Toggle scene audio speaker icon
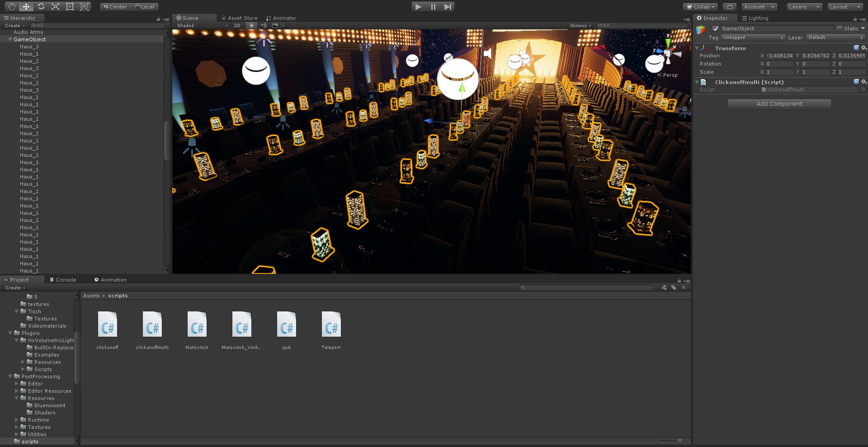Viewport: 868px width, 447px height. [x=263, y=25]
